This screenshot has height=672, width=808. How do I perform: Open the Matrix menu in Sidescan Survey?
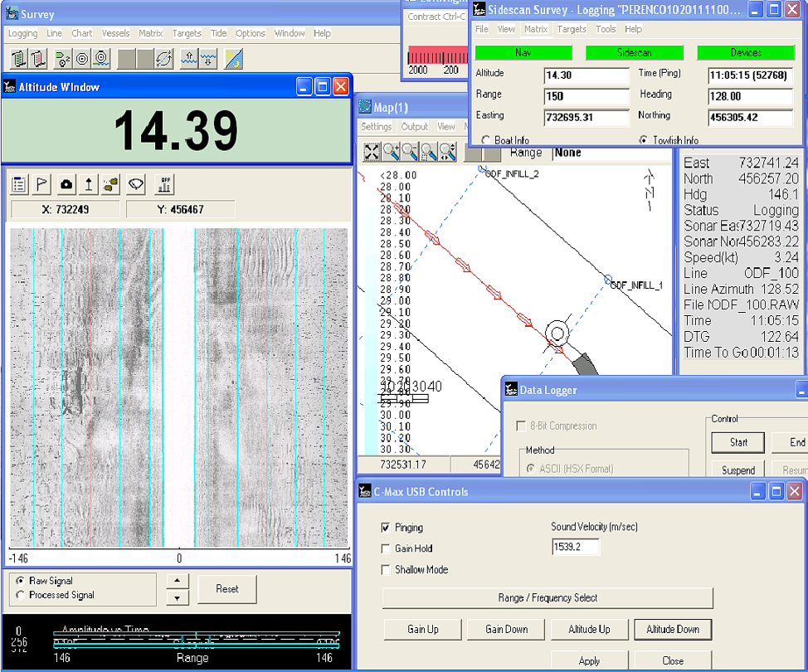[x=536, y=28]
